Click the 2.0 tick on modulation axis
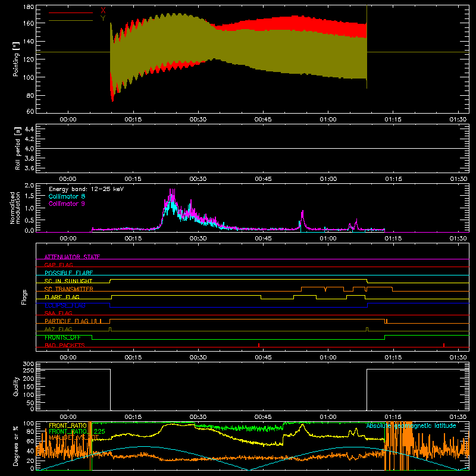Viewport: 476px width, 476px height. (29, 185)
